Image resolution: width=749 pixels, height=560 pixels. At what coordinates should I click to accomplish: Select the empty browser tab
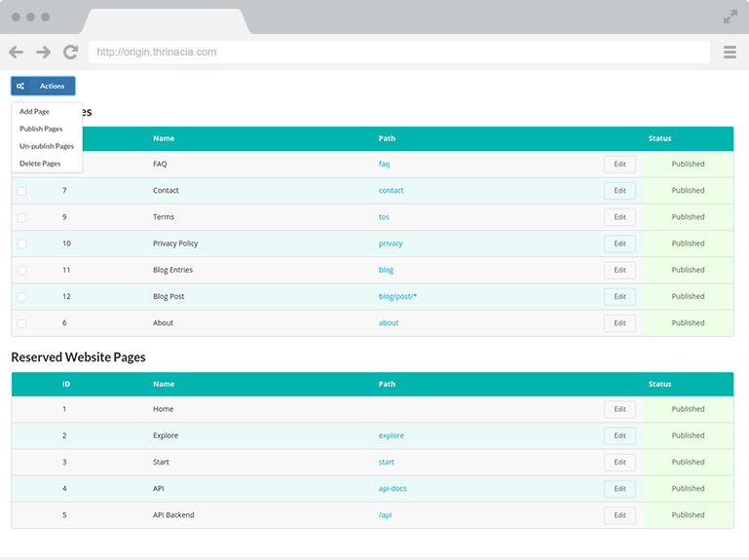[x=166, y=21]
